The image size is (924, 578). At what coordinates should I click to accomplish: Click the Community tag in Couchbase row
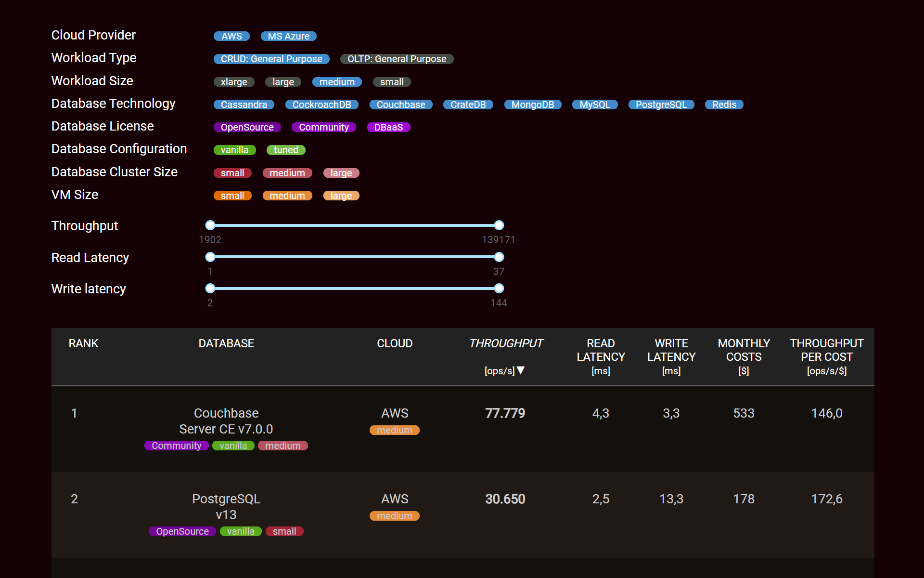[x=177, y=446]
